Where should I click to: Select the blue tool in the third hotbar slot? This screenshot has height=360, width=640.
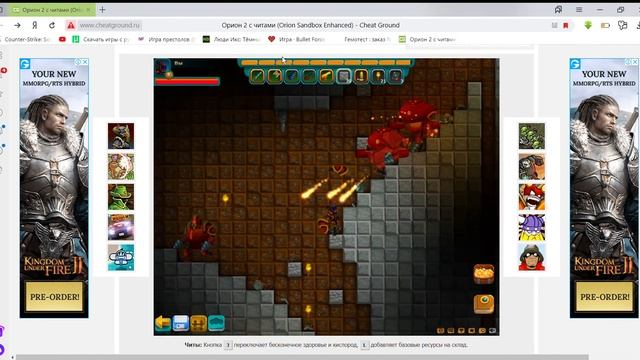[x=292, y=76]
